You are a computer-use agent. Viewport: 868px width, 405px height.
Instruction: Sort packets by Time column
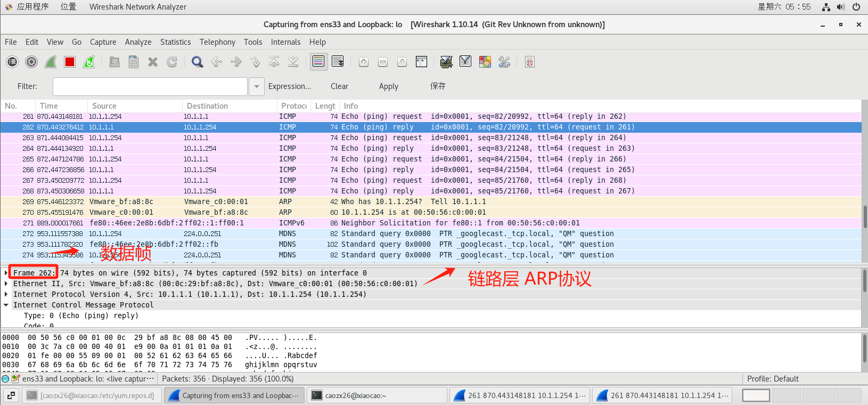(61, 106)
